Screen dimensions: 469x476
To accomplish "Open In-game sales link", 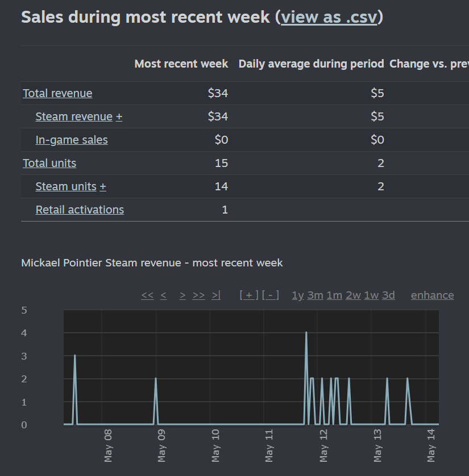I will (72, 140).
